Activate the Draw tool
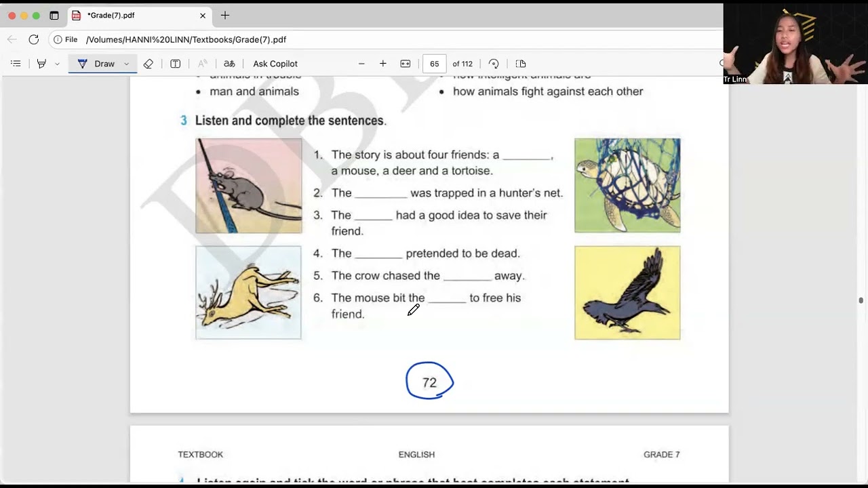The height and width of the screenshot is (488, 868). [96, 64]
